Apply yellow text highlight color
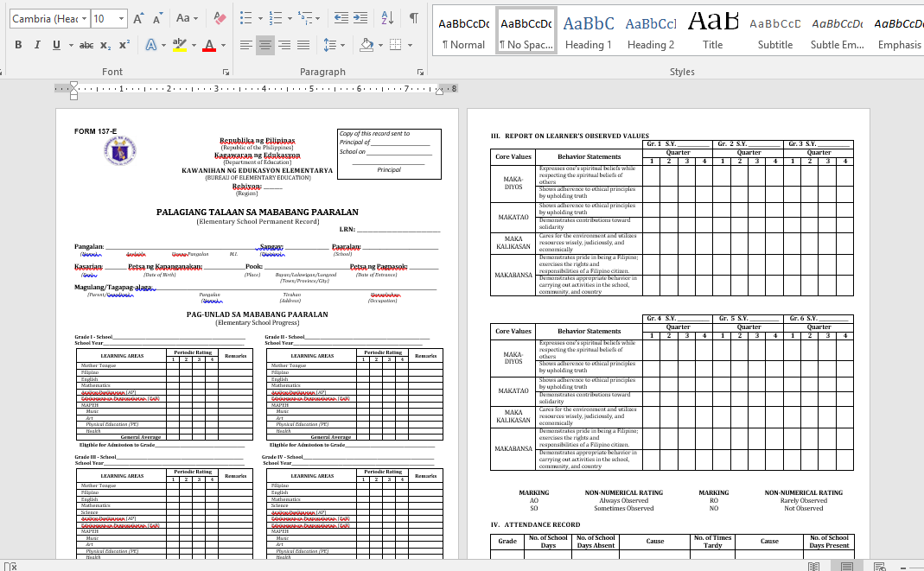 pos(179,45)
